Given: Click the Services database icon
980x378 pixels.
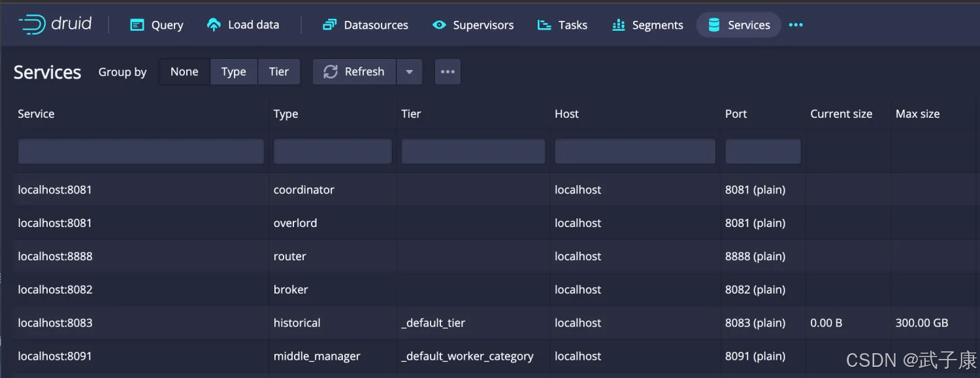Looking at the screenshot, I should tap(714, 25).
